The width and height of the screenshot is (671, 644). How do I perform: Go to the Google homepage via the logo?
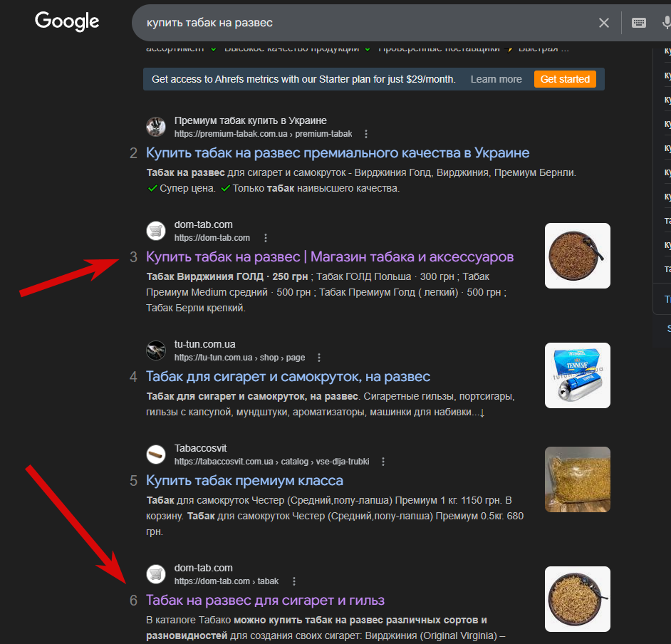click(x=67, y=21)
